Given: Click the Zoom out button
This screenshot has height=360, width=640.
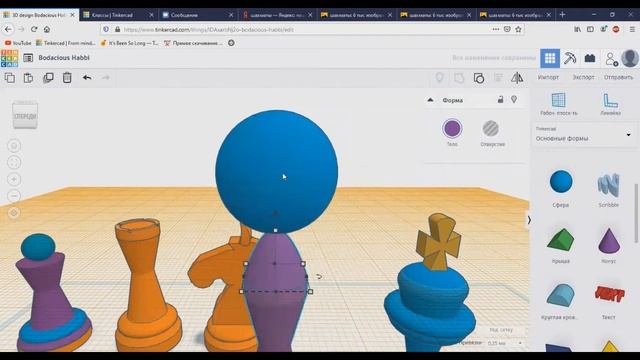Looking at the screenshot, I should [x=14, y=196].
